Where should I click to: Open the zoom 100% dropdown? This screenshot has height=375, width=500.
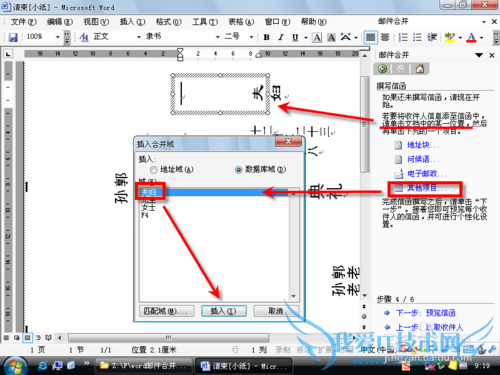(x=57, y=37)
